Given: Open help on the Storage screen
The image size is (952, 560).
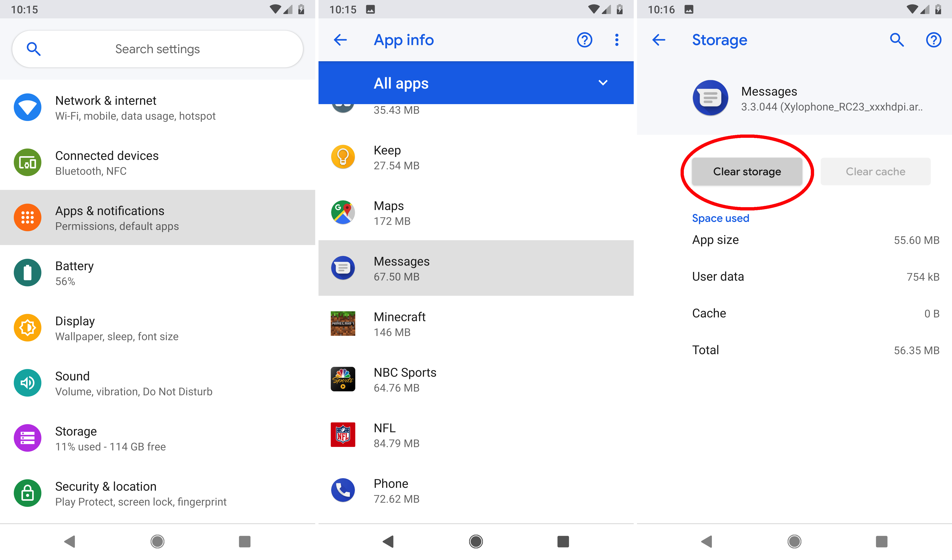Looking at the screenshot, I should click(934, 40).
